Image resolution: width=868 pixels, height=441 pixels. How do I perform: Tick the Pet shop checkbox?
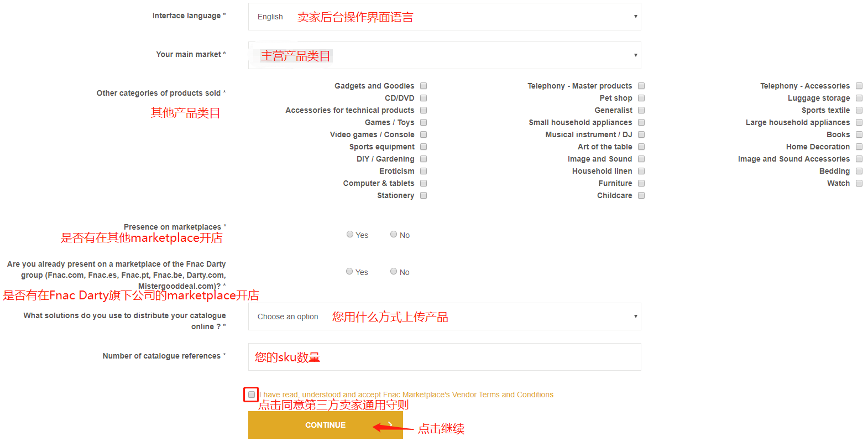click(641, 98)
